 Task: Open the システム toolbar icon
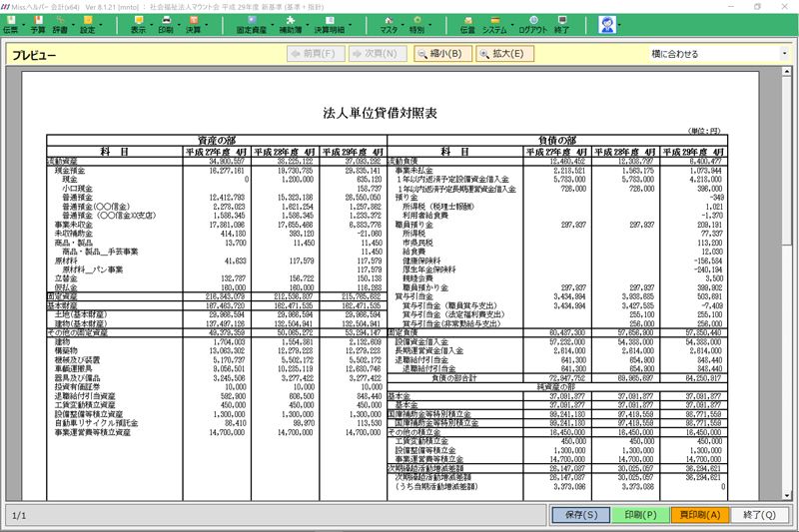click(x=494, y=24)
